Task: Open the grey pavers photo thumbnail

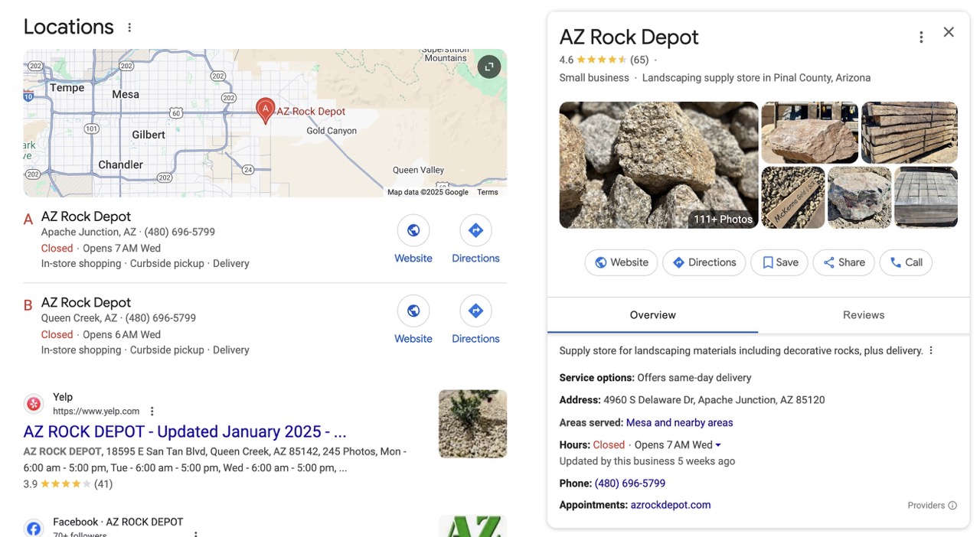Action: pos(926,197)
